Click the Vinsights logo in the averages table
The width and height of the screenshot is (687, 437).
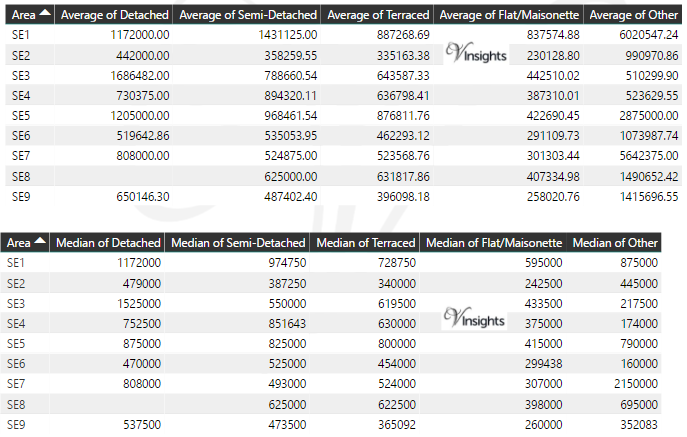477,50
